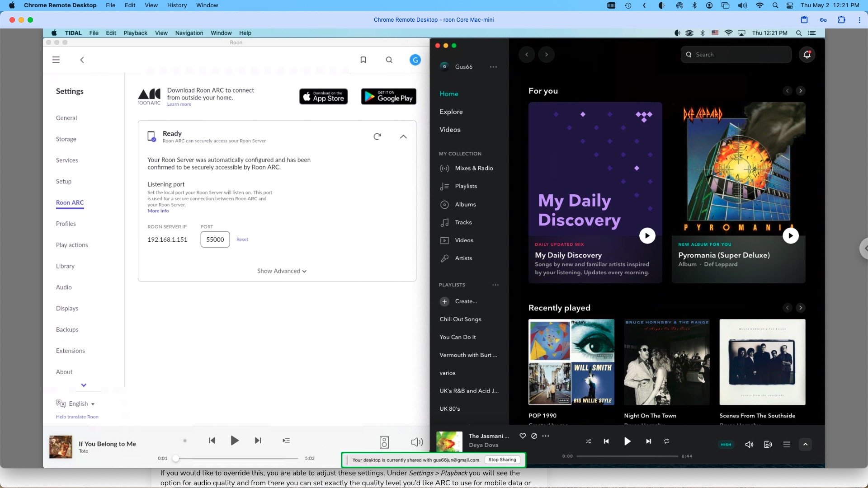This screenshot has height=488, width=868.
Task: Open Mixes & Radio collection
Action: (467, 168)
